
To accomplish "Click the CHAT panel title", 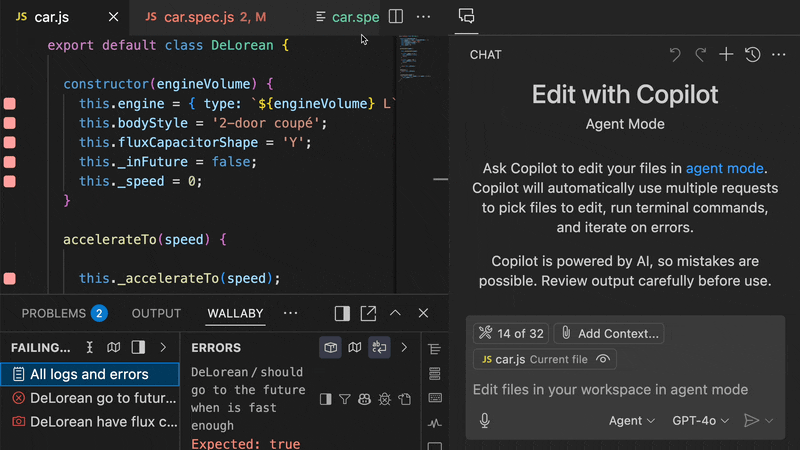I will [485, 55].
